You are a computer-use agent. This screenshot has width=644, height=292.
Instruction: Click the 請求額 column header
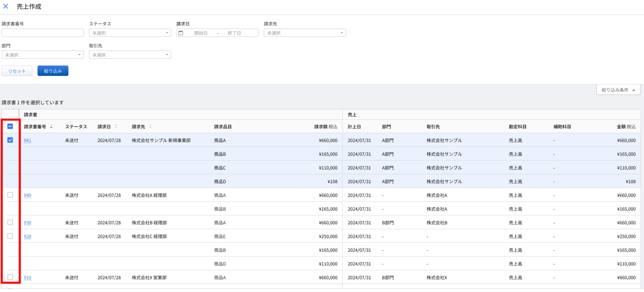(326, 127)
